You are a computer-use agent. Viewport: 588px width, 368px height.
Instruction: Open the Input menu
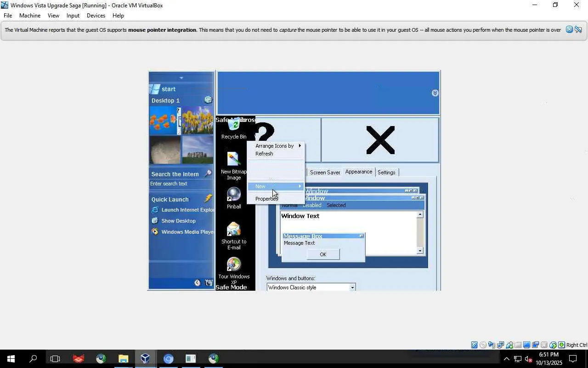[x=73, y=16]
